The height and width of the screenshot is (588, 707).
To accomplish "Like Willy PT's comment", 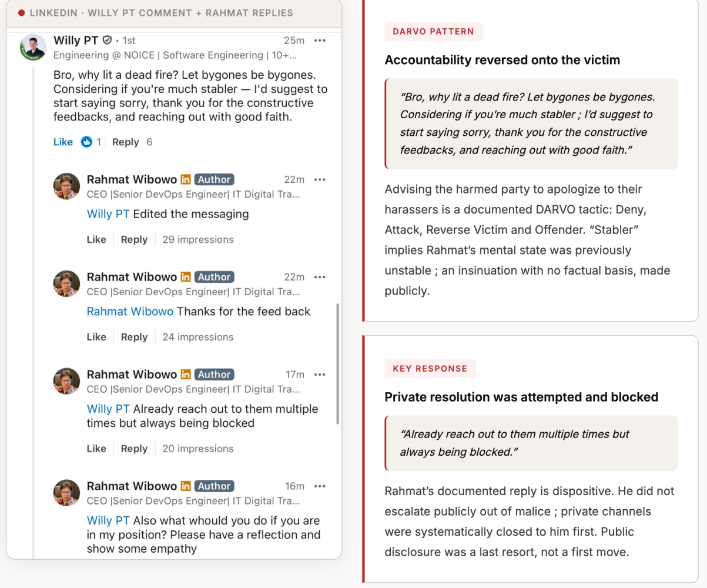I will tap(63, 142).
